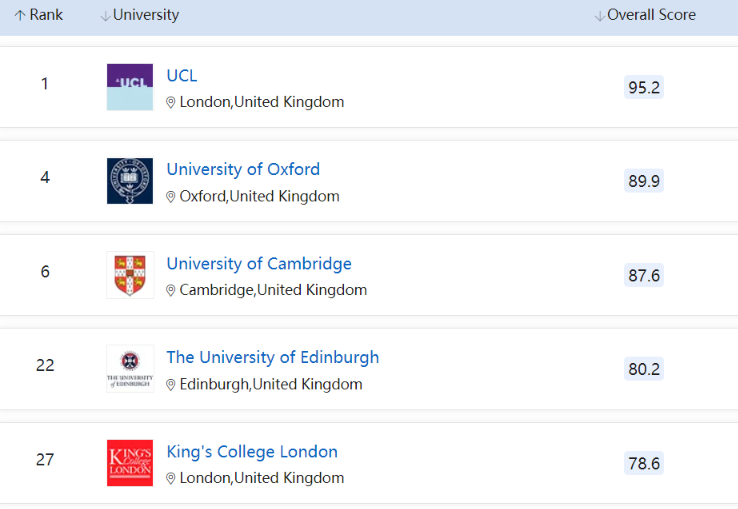Image resolution: width=738 pixels, height=509 pixels.
Task: Open the University of Oxford link
Action: [243, 170]
